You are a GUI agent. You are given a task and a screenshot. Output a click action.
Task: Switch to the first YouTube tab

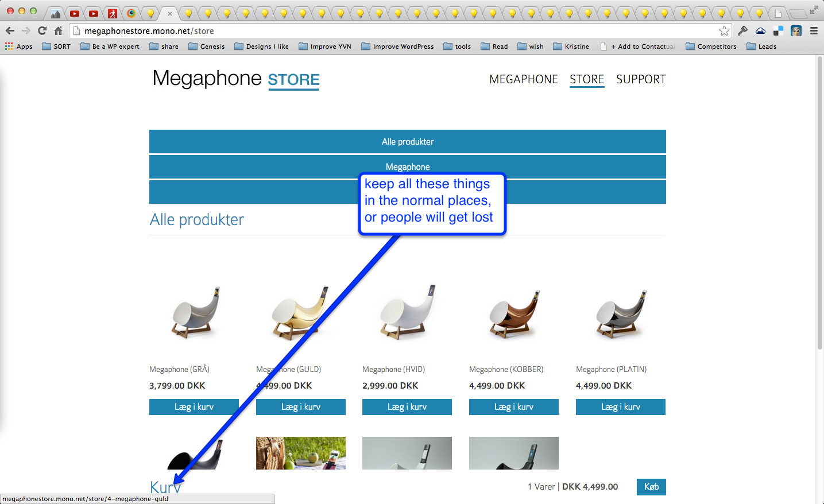click(75, 14)
